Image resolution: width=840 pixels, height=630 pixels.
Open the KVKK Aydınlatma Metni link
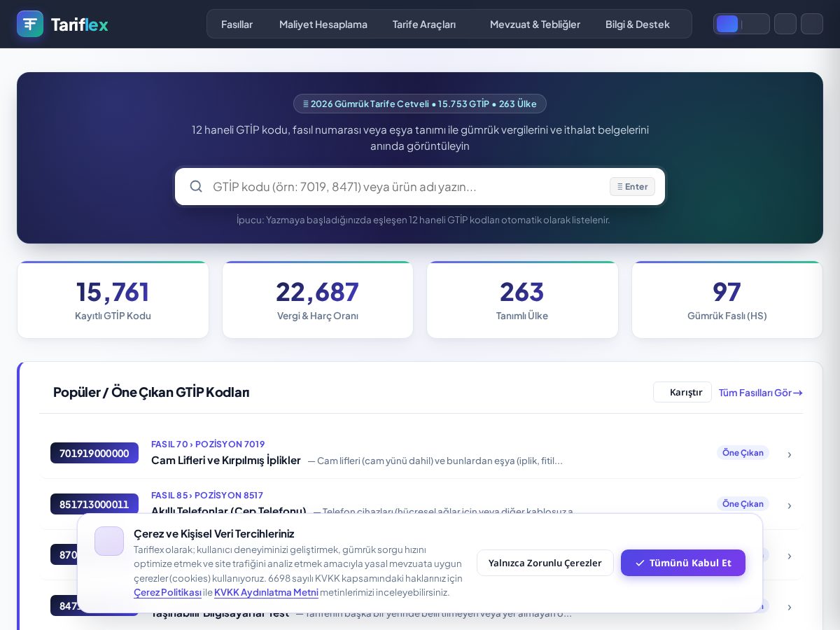click(x=266, y=592)
